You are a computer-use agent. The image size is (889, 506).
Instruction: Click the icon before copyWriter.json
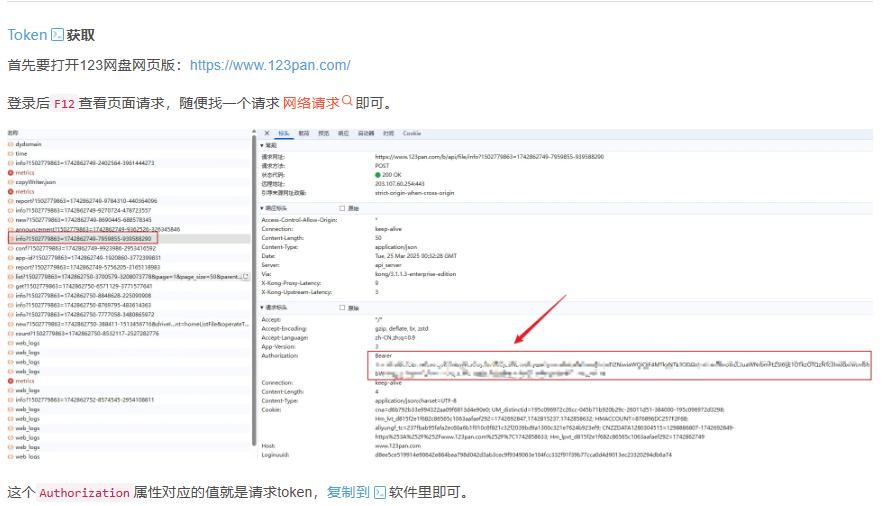tap(10, 182)
